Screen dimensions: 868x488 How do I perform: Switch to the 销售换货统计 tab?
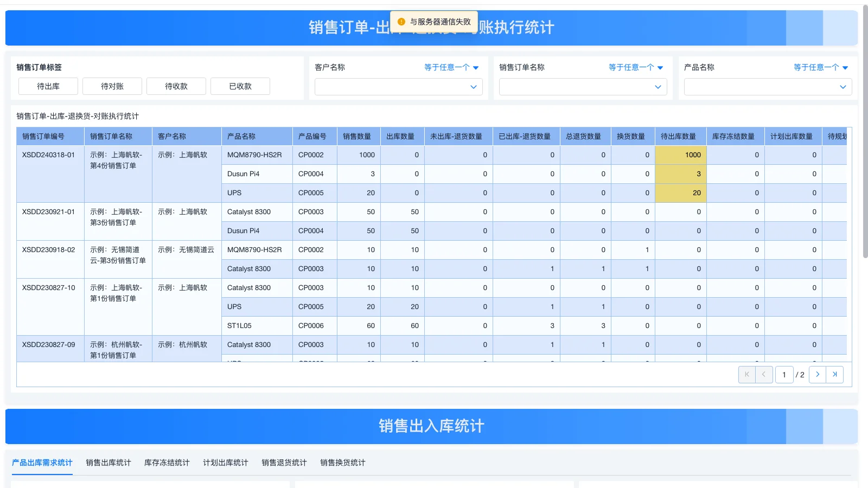(343, 463)
